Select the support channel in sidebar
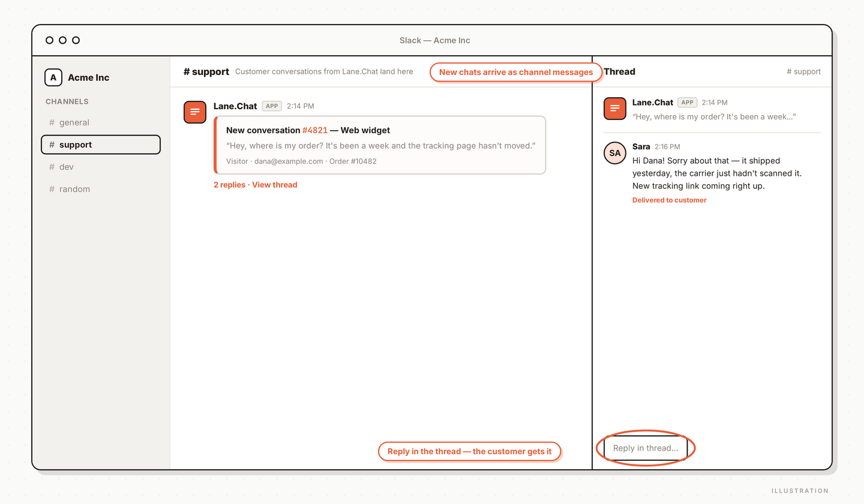The height and width of the screenshot is (504, 864). pos(100,145)
